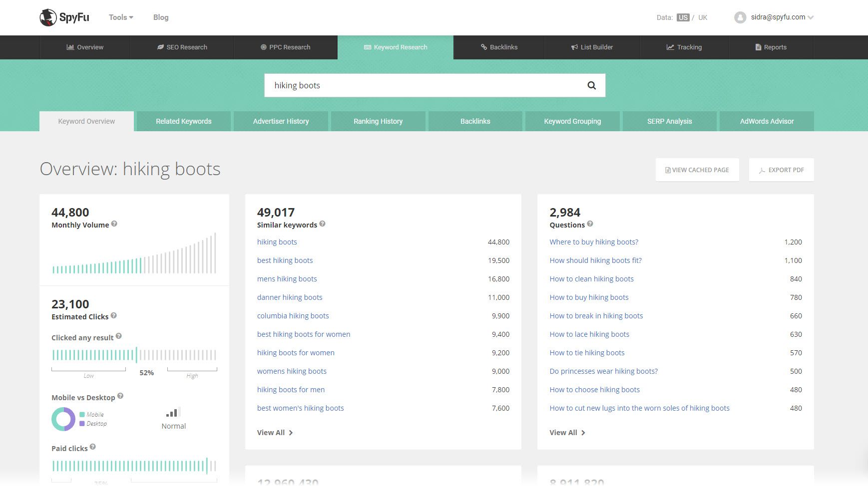Click the Mobile vs Desktop help icon
The image size is (868, 486).
(x=120, y=396)
